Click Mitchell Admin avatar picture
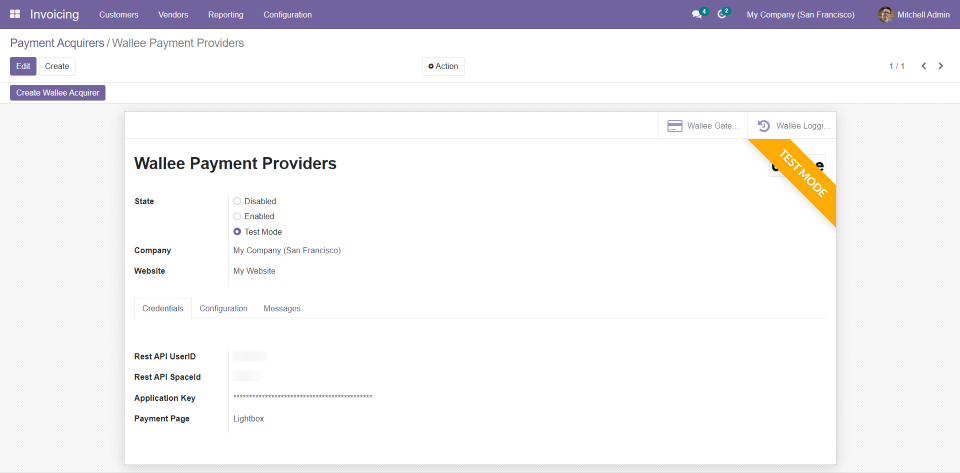960x473 pixels. (x=885, y=14)
